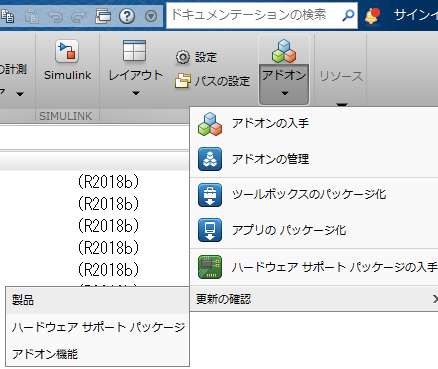The width and height of the screenshot is (438, 369).
Task: Expand 更新の確認 submenu
Action: [314, 299]
